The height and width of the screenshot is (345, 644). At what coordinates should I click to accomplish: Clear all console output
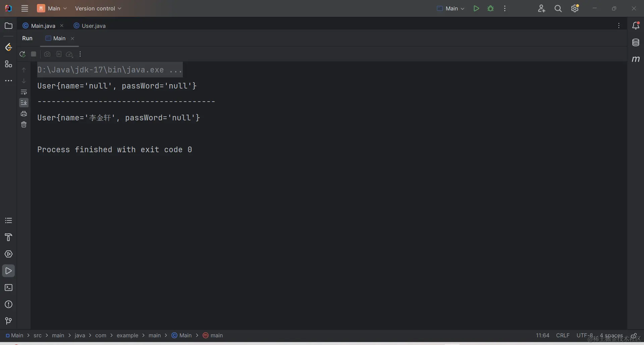pos(24,125)
